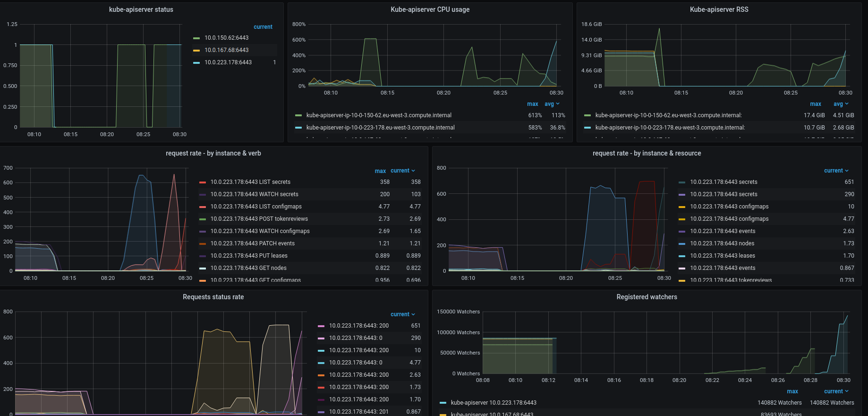Viewport: 868px width, 416px height.
Task: Sort Requests status rate legend by current
Action: (403, 314)
